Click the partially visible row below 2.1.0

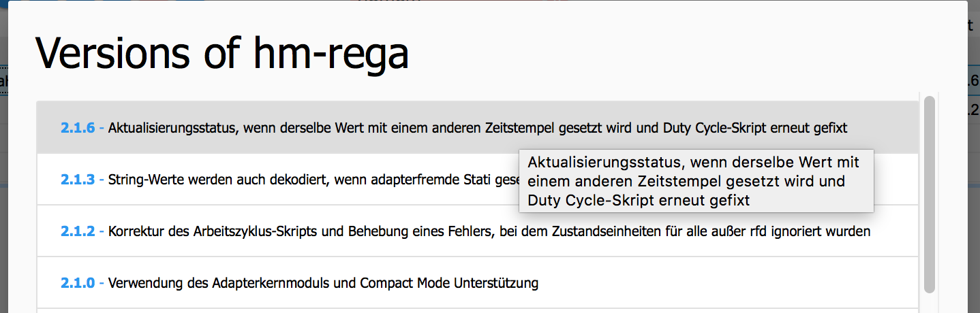click(477, 311)
